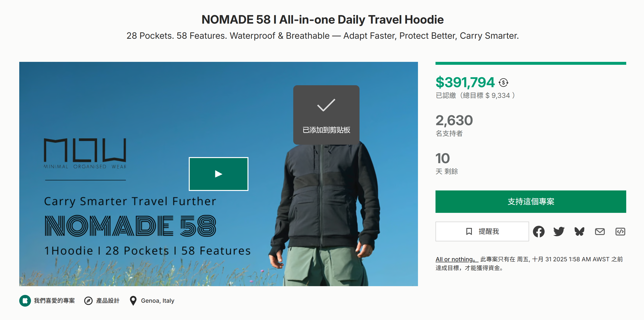
Task: Click the compass icon next to 產品設計
Action: [x=88, y=301]
